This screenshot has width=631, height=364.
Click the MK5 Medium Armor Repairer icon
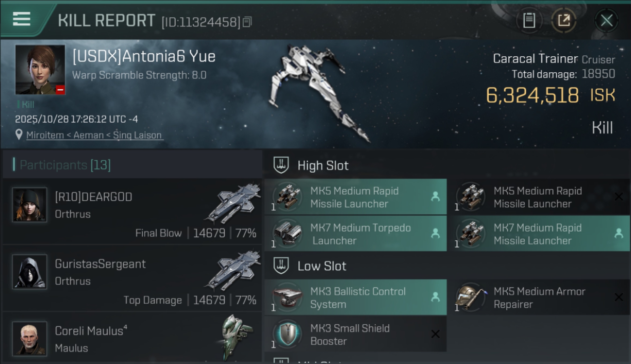[x=471, y=297]
